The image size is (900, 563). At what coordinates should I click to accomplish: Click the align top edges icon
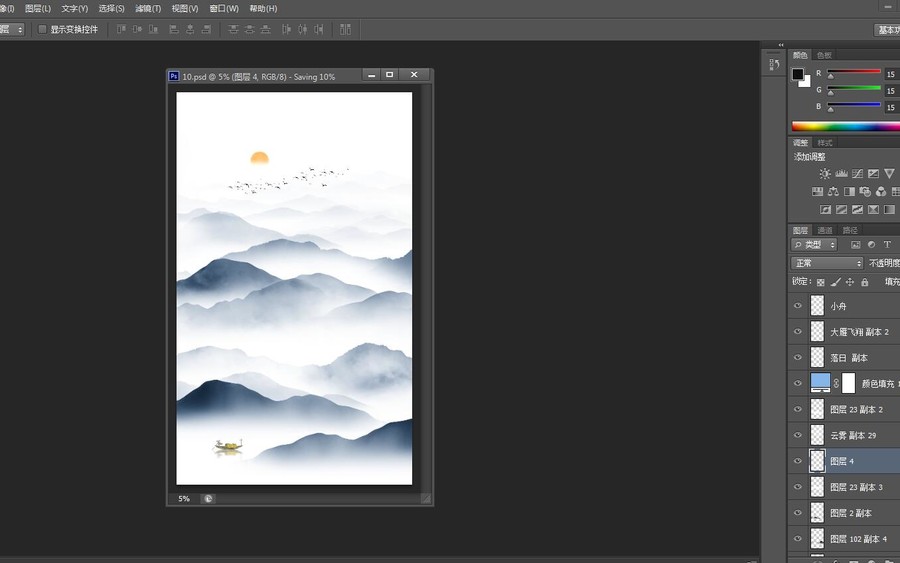pos(121,29)
